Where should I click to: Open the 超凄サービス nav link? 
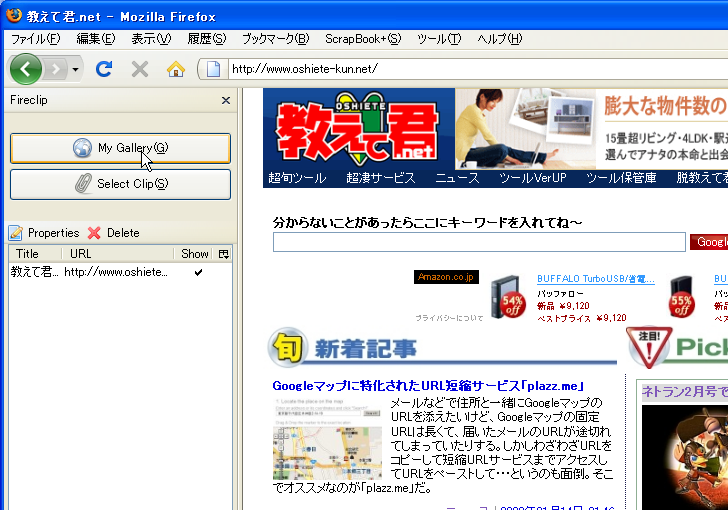(x=381, y=178)
